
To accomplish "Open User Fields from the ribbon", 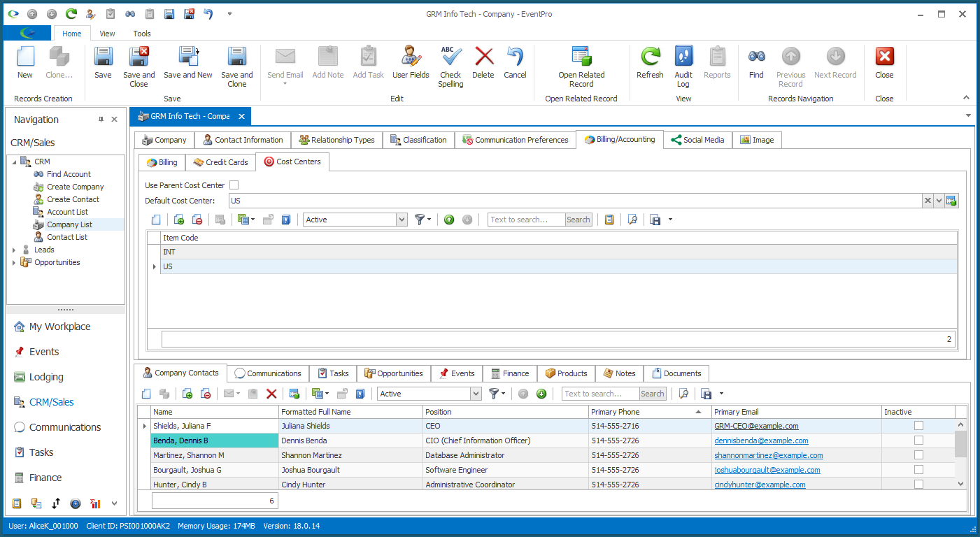I will coord(411,57).
